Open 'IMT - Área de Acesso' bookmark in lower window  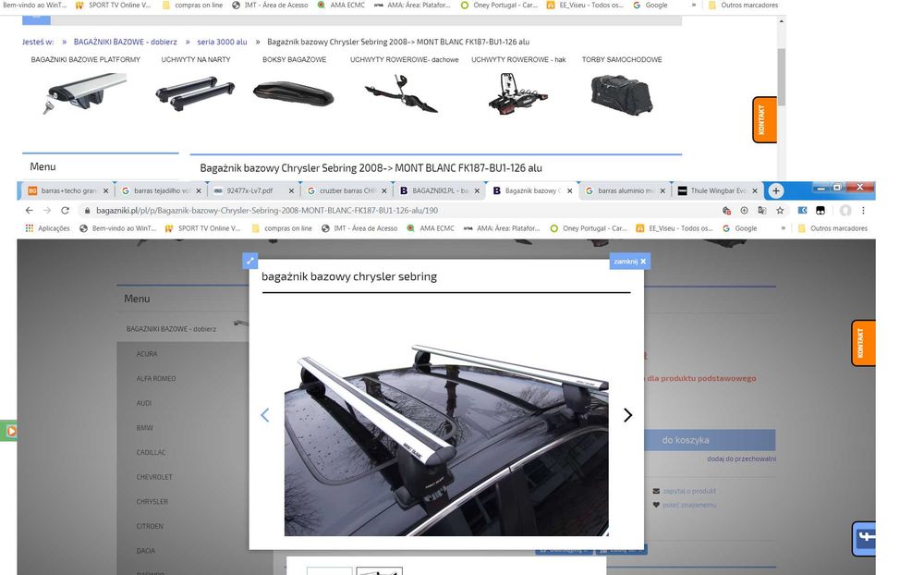pyautogui.click(x=359, y=228)
